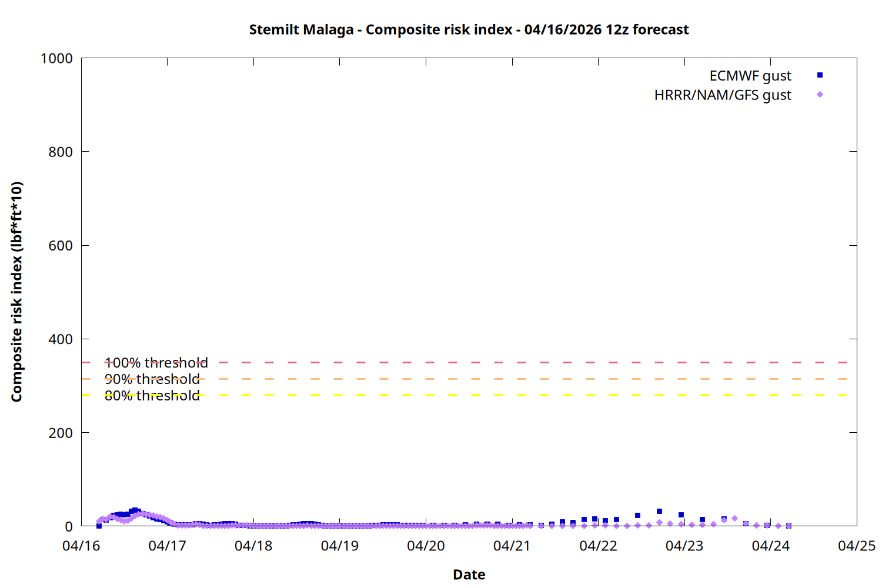
Task: Click the Date x-axis label
Action: point(469,574)
